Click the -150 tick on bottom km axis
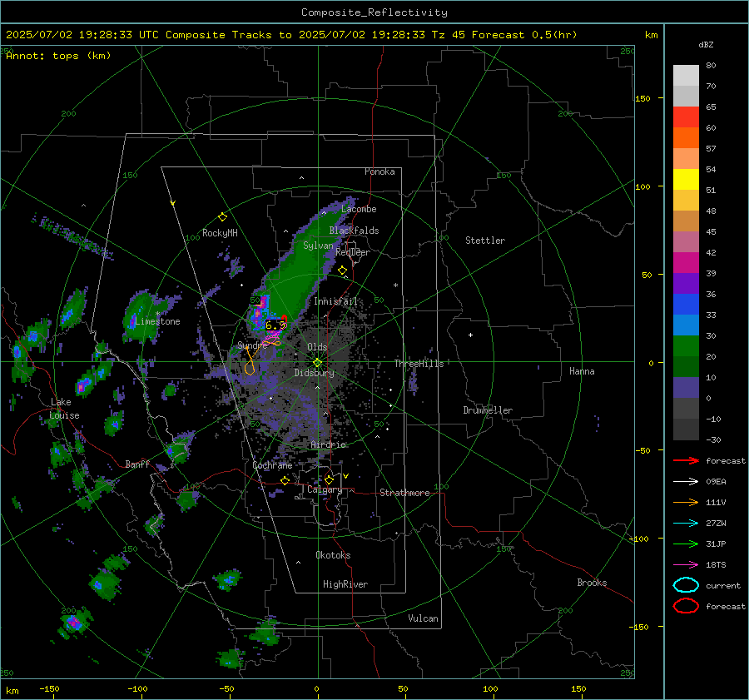Image resolution: width=749 pixels, height=700 pixels. tap(49, 689)
